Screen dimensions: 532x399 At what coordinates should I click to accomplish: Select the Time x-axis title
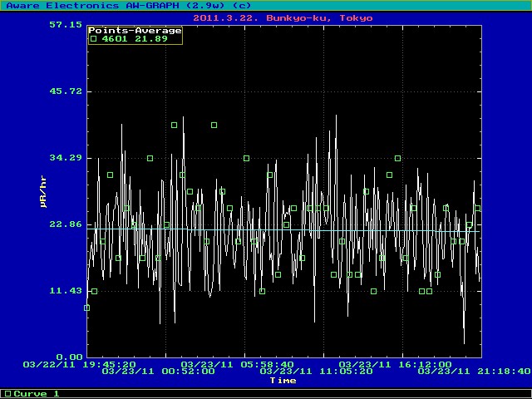[283, 381]
